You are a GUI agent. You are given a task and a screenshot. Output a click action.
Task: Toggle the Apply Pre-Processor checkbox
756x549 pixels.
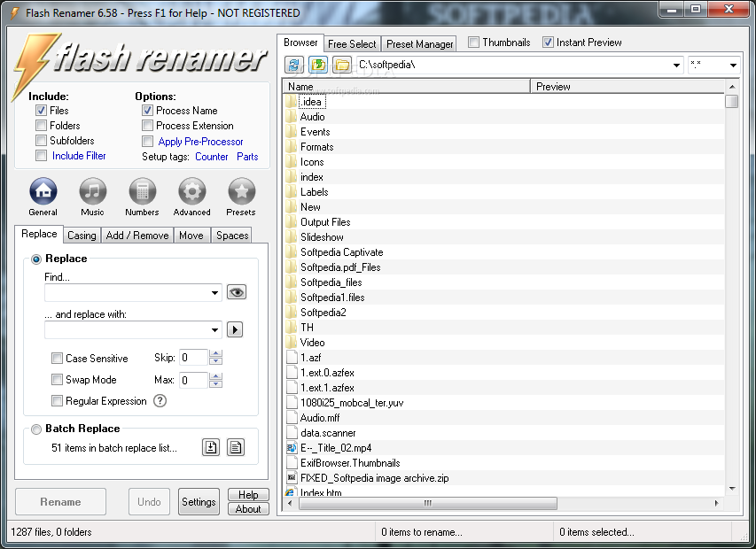[x=147, y=141]
